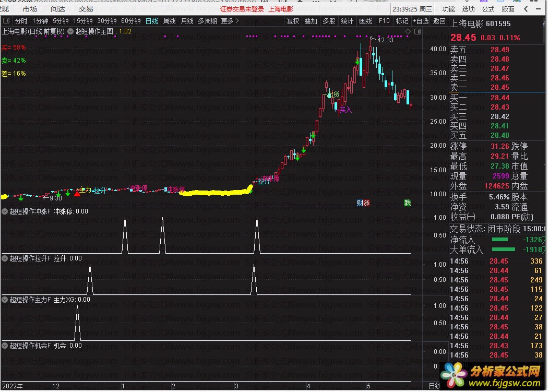Click the 买一 price 28.44
The height and width of the screenshot is (392, 549).
point(499,98)
